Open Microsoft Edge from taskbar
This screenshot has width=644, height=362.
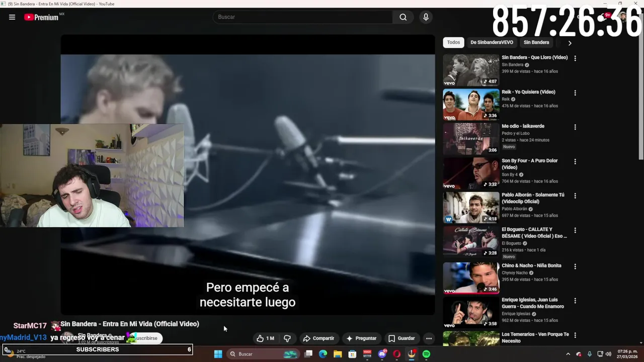coord(323,354)
